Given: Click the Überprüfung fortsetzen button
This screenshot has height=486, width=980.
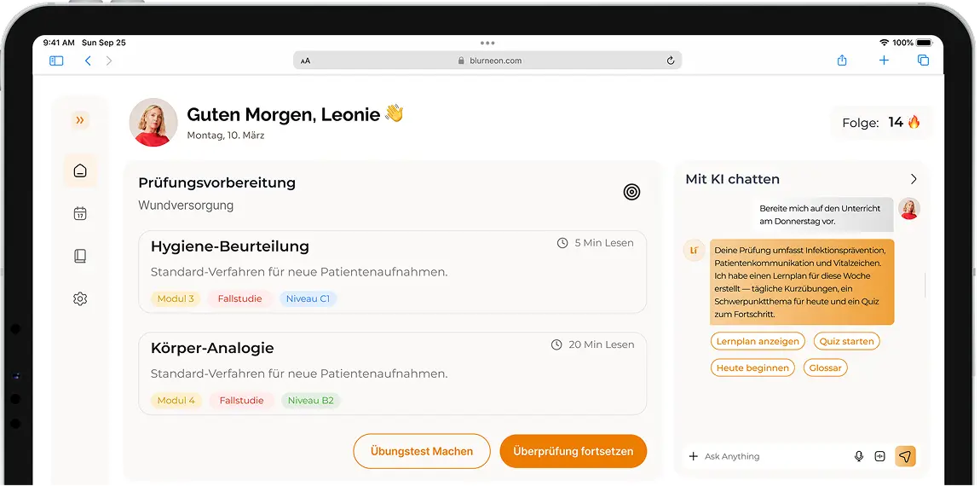Looking at the screenshot, I should tap(573, 451).
